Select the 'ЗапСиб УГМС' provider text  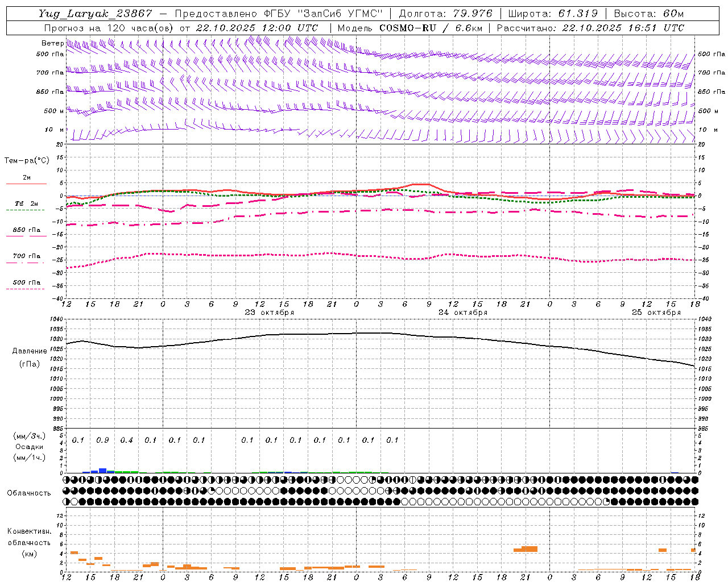point(341,14)
